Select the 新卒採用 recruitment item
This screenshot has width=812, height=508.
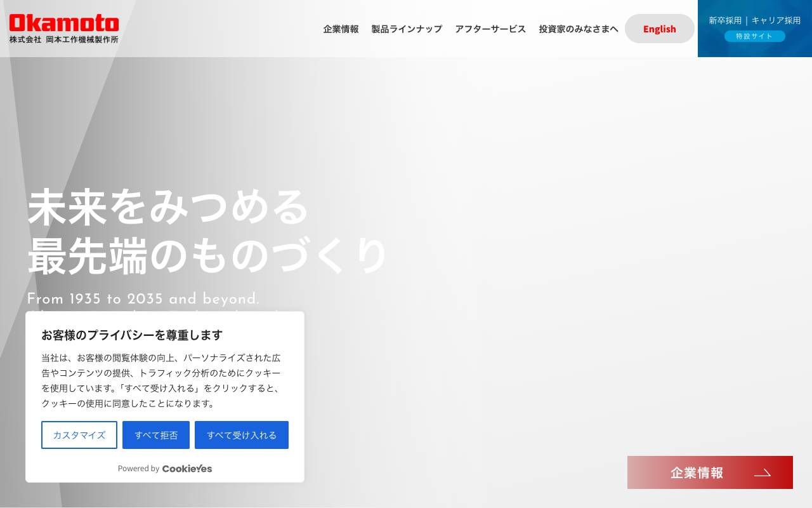click(725, 20)
